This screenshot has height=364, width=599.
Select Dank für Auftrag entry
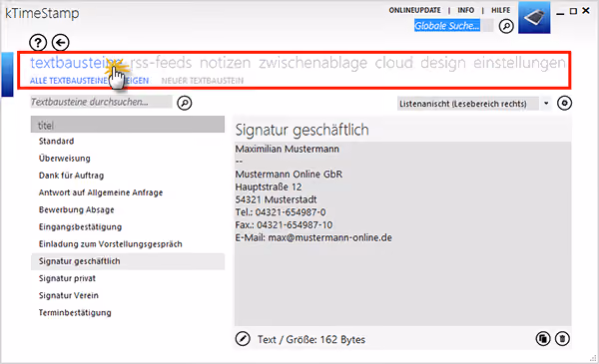point(128,176)
